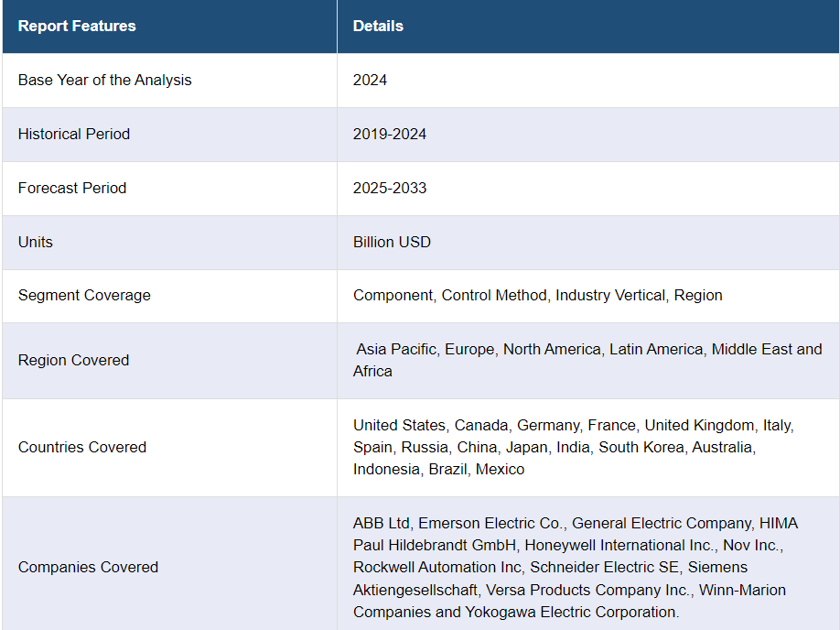
Task: Click the Yokogawa Electric Corporation text
Action: [576, 613]
